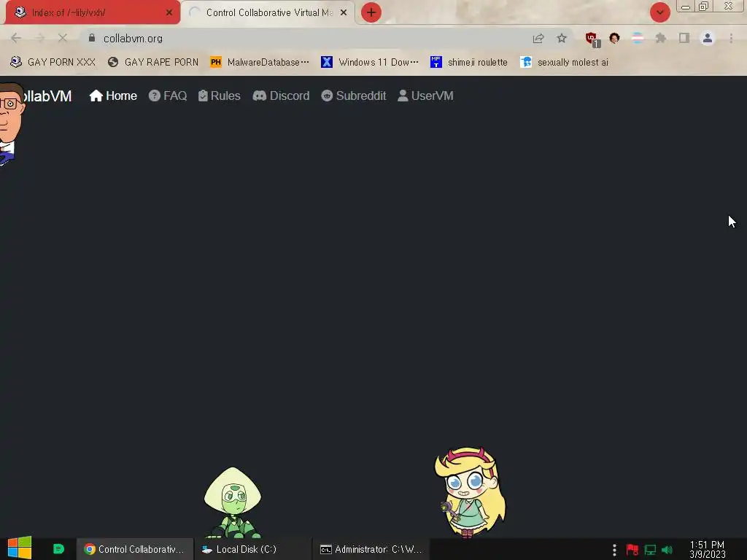
Task: Open the Rules nav link
Action: [x=219, y=96]
